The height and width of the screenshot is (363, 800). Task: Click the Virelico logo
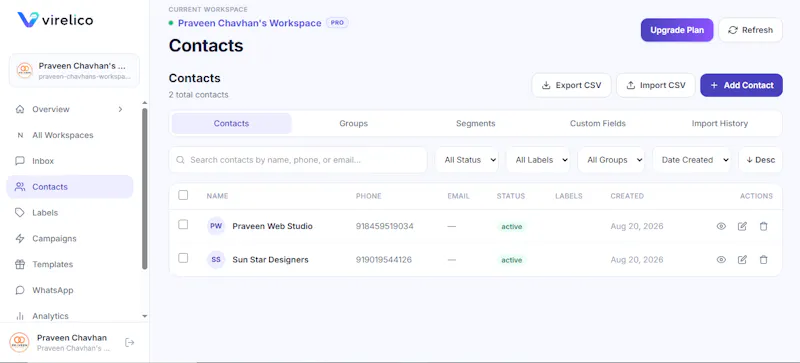[55, 20]
